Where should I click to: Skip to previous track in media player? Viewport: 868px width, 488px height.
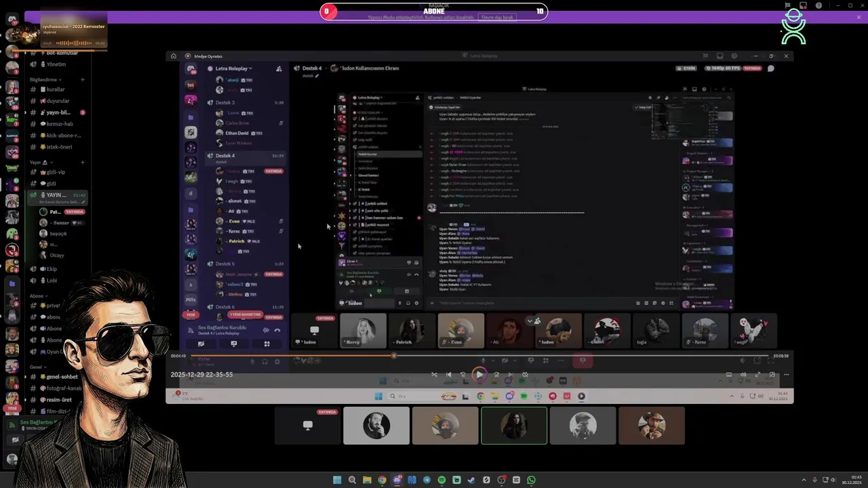pyautogui.click(x=449, y=375)
